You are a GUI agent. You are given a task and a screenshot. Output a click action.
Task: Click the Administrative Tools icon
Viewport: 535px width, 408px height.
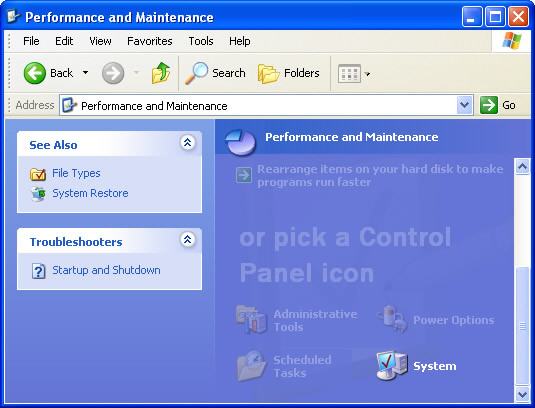point(251,320)
